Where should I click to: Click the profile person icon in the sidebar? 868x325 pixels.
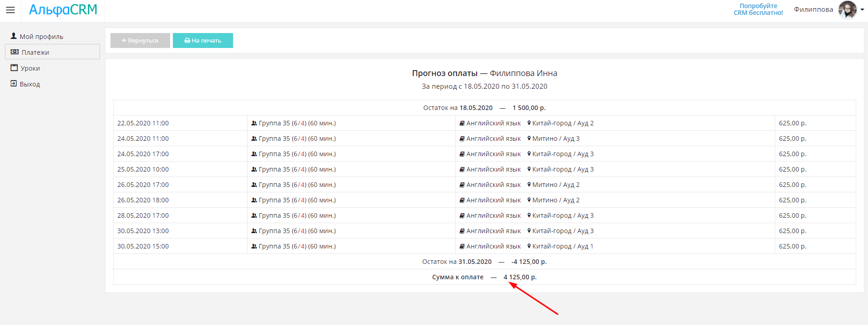(14, 36)
